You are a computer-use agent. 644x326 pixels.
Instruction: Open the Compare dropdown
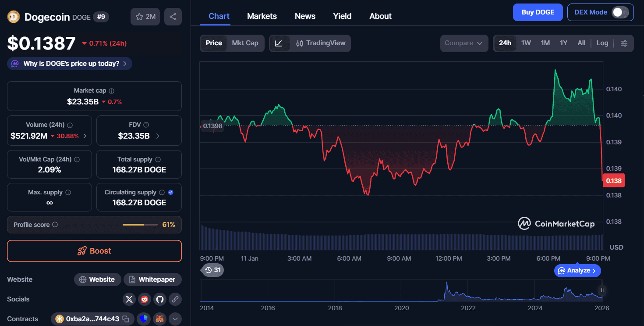click(x=464, y=43)
